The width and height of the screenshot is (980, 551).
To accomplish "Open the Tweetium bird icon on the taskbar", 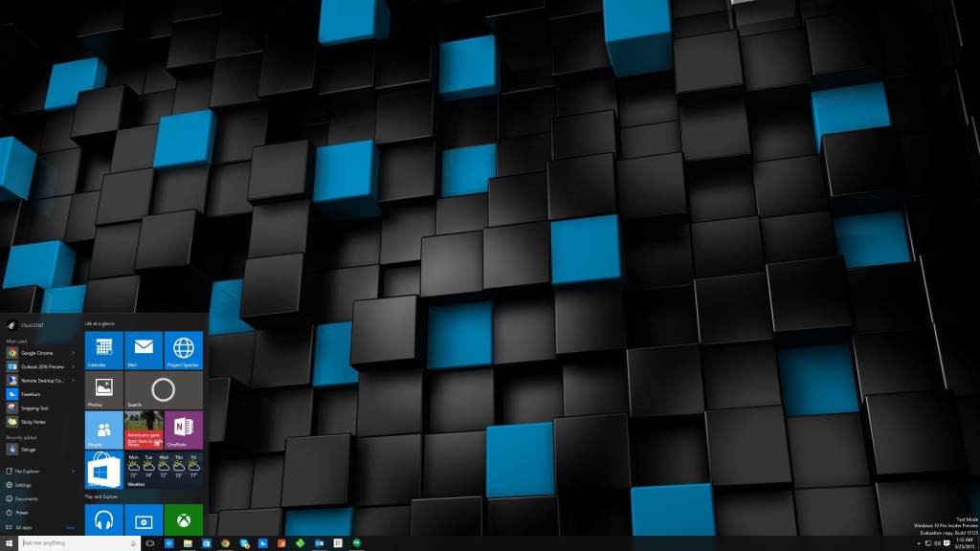I will pyautogui.click(x=262, y=543).
